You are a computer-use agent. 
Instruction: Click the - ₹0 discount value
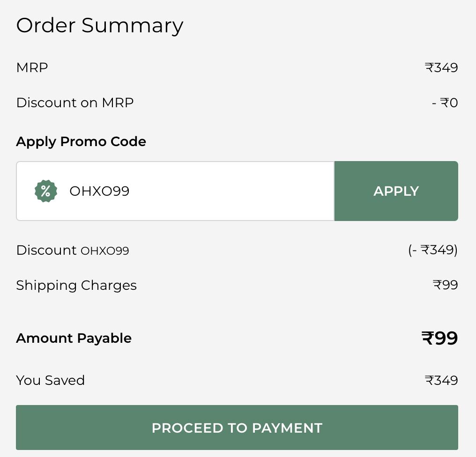(445, 103)
